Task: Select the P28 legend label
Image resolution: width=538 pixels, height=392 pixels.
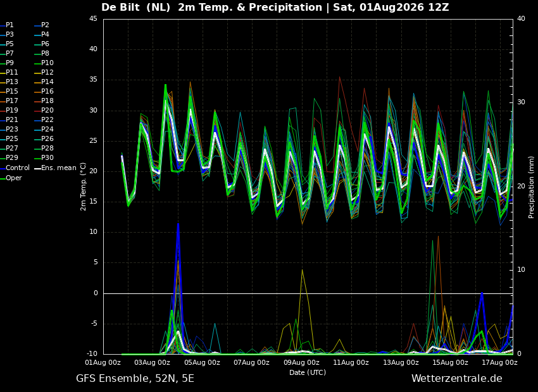Action: [x=44, y=149]
